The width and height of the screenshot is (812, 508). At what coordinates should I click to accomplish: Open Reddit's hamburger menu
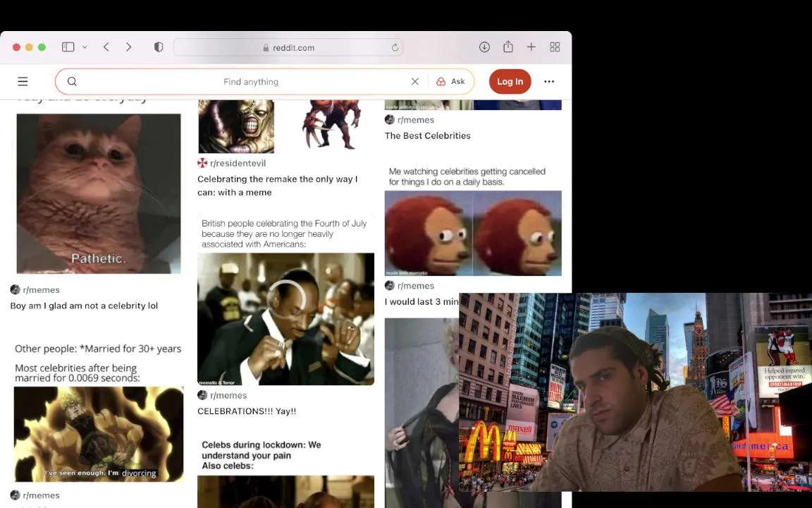click(x=23, y=81)
